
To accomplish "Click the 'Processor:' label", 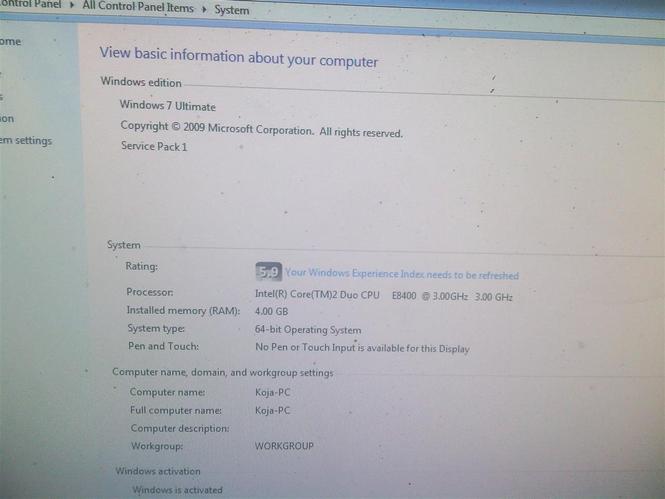I will (x=150, y=292).
